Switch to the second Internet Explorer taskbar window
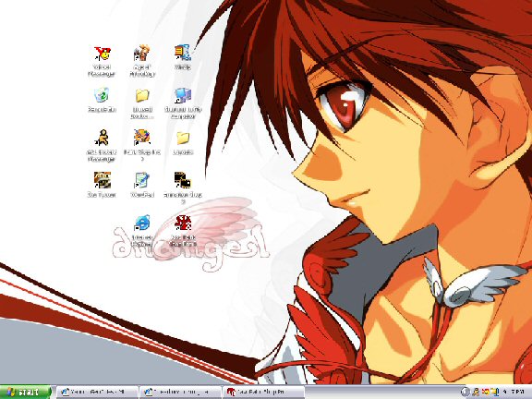532x399 pixels. tap(181, 393)
